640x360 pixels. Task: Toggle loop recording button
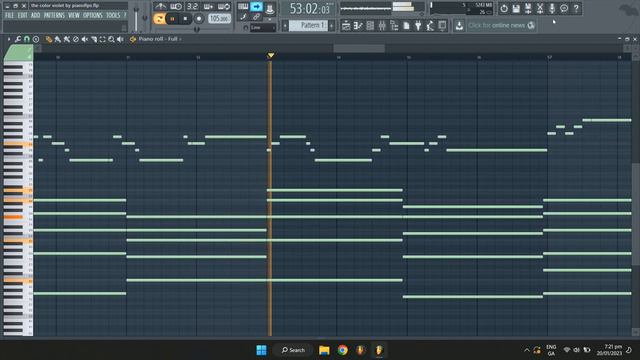224,7
